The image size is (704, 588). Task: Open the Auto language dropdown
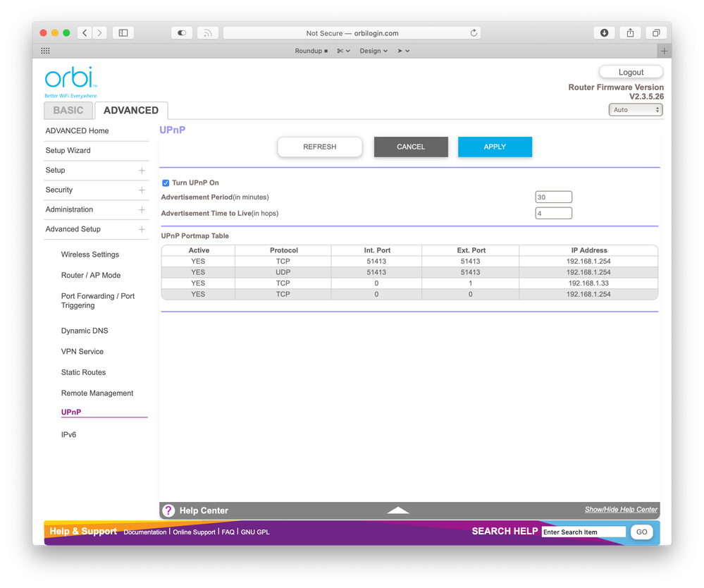[635, 109]
